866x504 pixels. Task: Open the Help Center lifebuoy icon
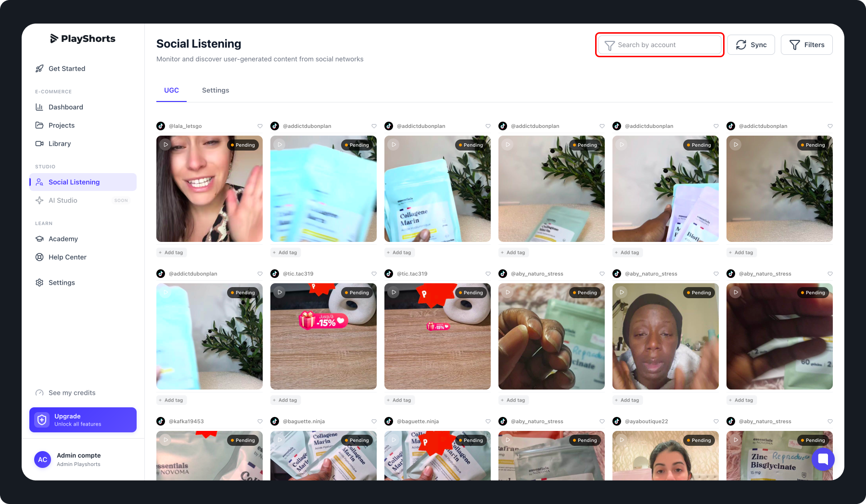pos(39,257)
